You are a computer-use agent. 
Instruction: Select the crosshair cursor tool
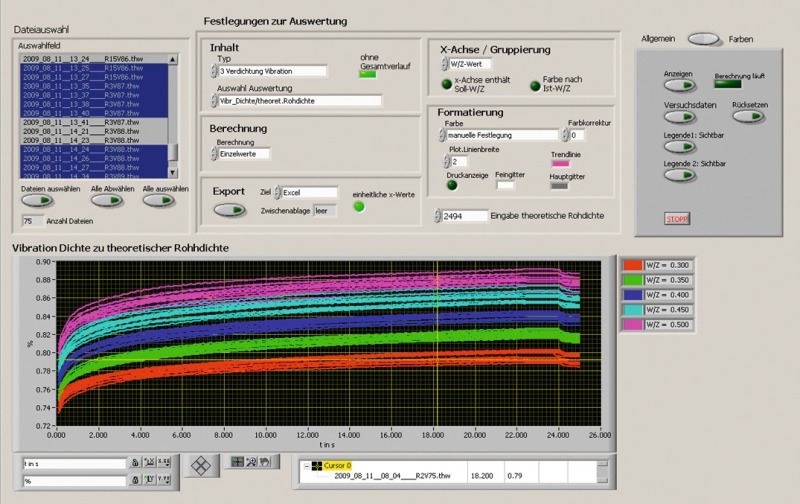237,462
